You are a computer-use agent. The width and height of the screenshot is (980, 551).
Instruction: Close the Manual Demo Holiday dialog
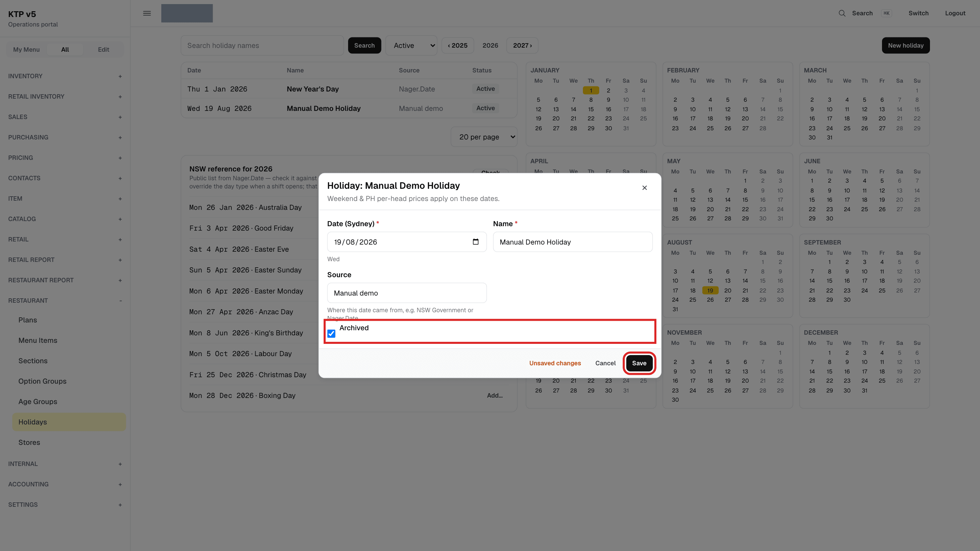[644, 187]
